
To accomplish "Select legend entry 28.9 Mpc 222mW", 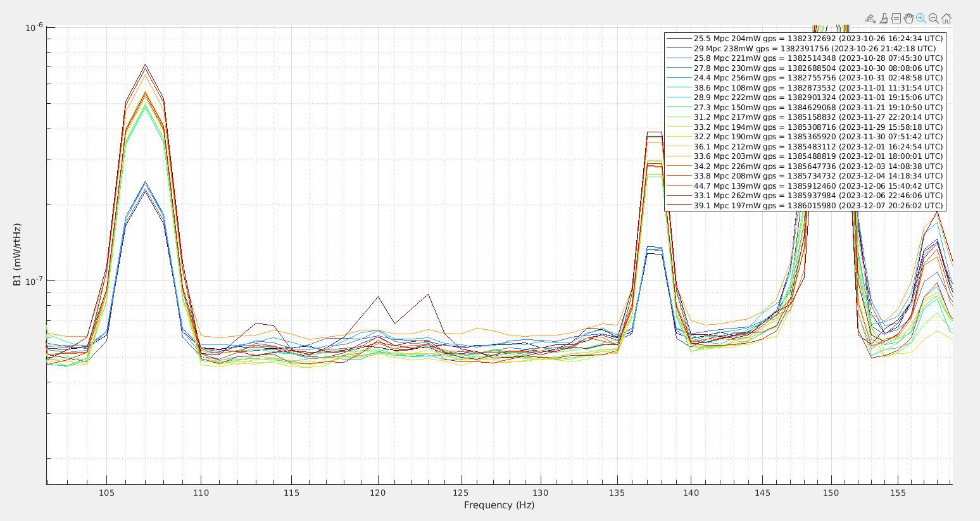I will 805,97.
